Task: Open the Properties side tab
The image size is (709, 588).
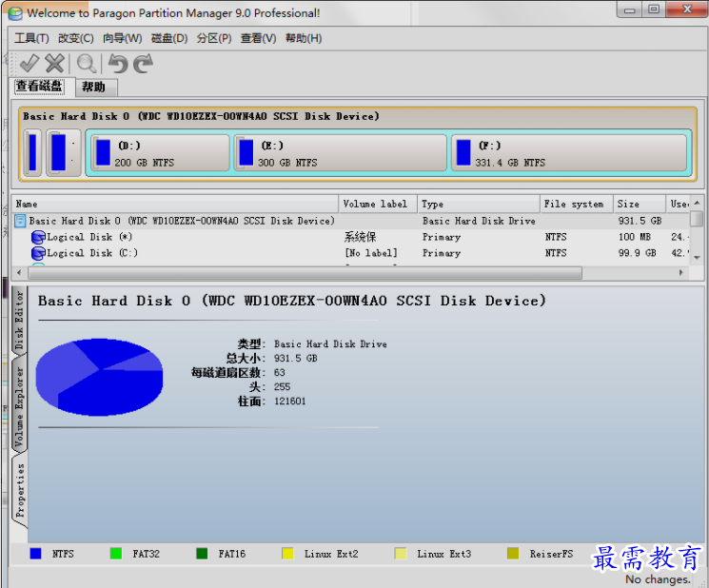Action: pyautogui.click(x=19, y=491)
